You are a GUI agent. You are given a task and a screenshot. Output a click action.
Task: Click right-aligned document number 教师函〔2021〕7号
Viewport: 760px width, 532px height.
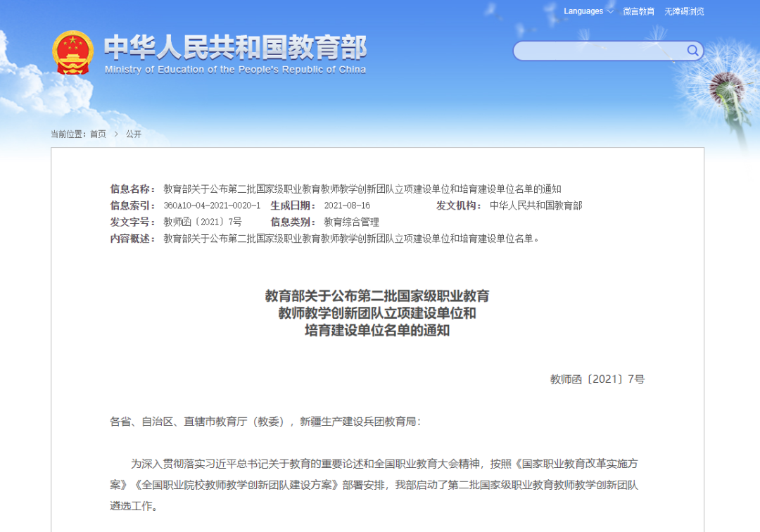(x=597, y=379)
